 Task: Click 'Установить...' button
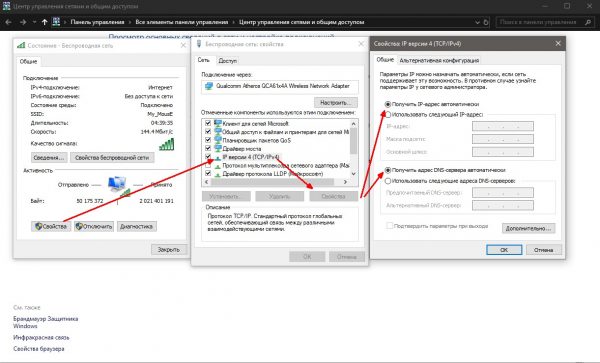[226, 196]
